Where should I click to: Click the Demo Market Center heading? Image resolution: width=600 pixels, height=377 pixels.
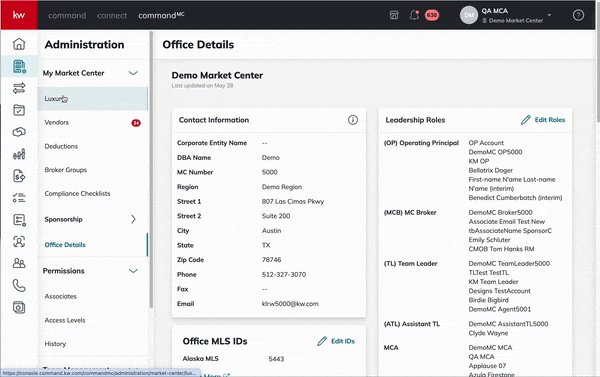217,75
